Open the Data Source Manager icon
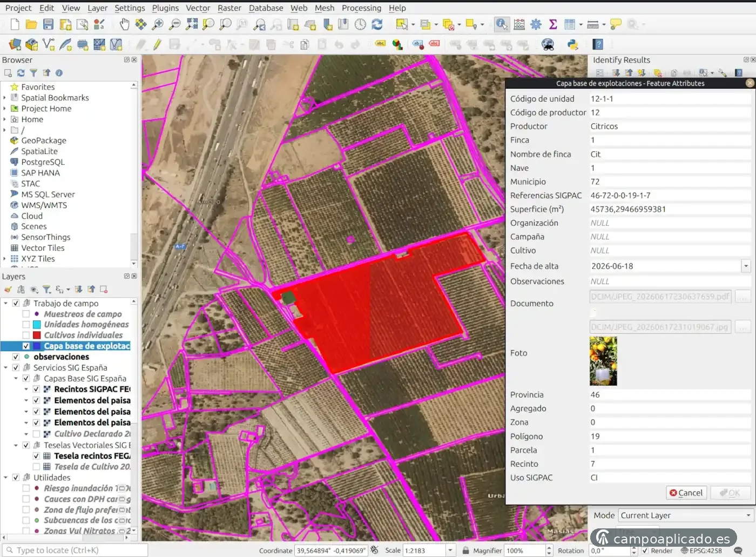Screen dimensions: 756x557 15,44
